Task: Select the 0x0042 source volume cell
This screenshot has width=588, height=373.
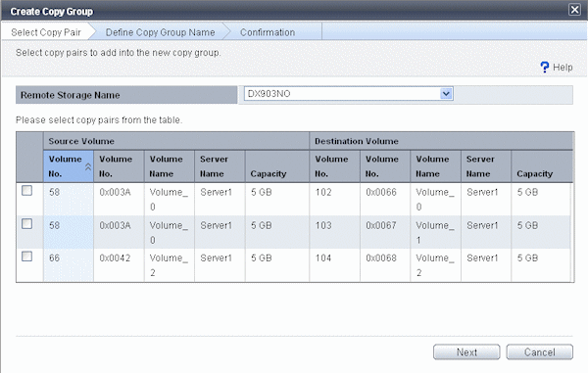Action: point(115,258)
